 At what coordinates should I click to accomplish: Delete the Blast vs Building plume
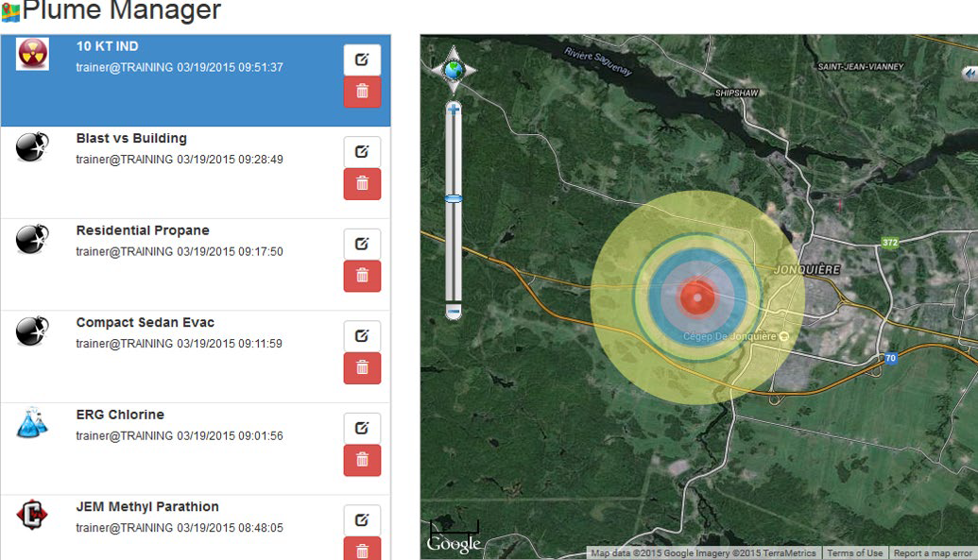pyautogui.click(x=362, y=183)
